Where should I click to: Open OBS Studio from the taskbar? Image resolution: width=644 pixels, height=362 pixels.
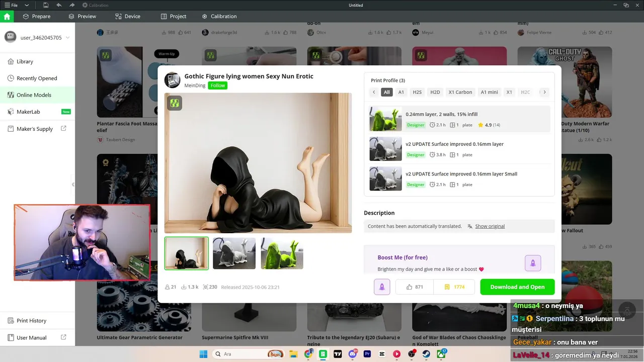tap(412, 354)
